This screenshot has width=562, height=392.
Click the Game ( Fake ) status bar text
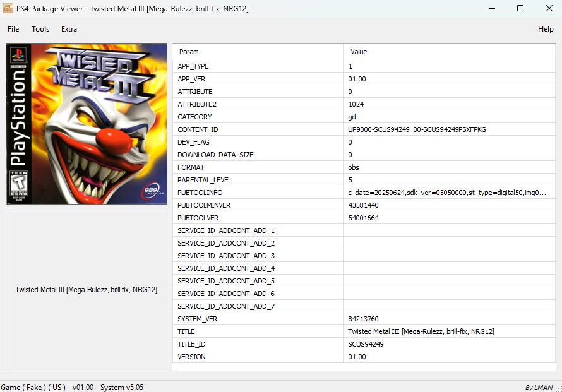(x=72, y=388)
